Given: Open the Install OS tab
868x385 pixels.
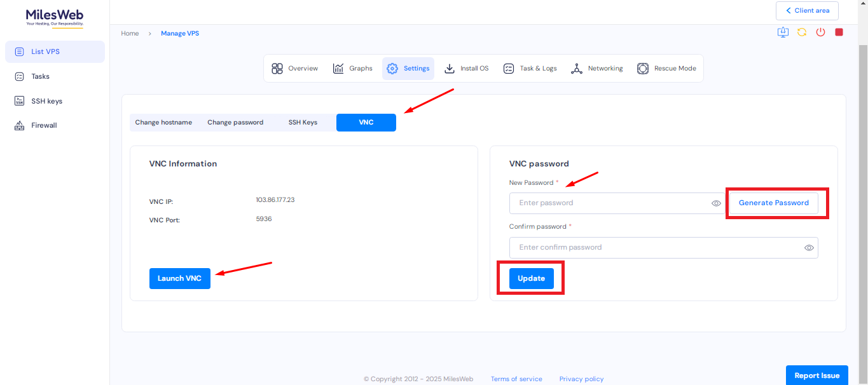Looking at the screenshot, I should click(466, 69).
